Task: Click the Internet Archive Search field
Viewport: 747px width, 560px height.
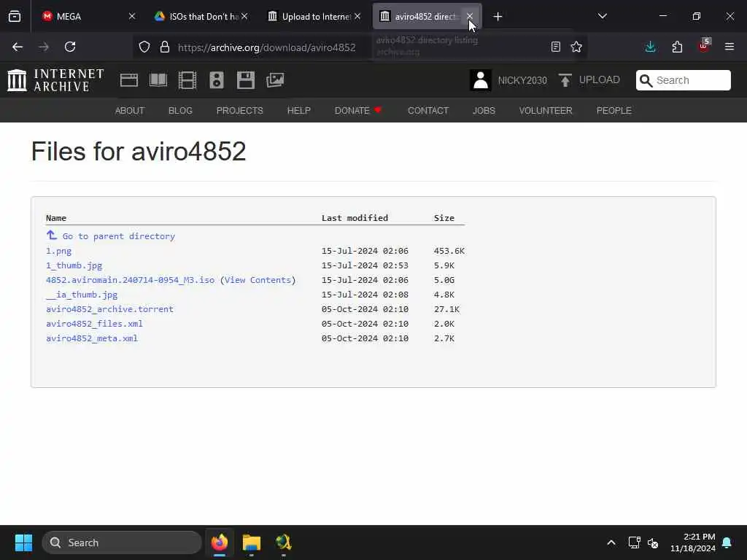Action: click(x=683, y=80)
